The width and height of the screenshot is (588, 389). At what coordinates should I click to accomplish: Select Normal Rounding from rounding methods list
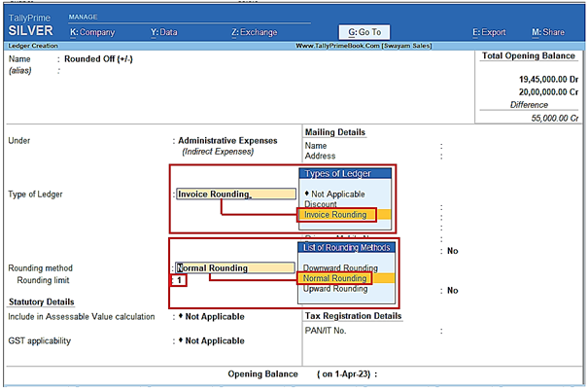pos(334,278)
